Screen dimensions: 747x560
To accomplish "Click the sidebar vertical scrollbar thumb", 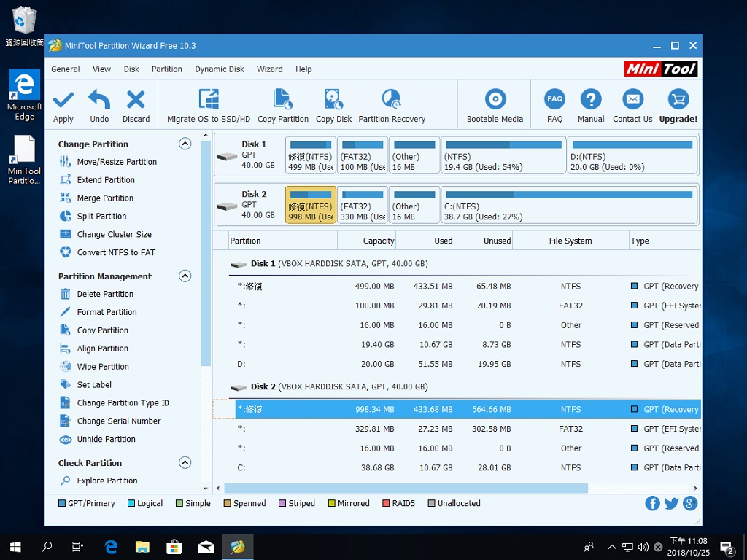I will [x=205, y=254].
